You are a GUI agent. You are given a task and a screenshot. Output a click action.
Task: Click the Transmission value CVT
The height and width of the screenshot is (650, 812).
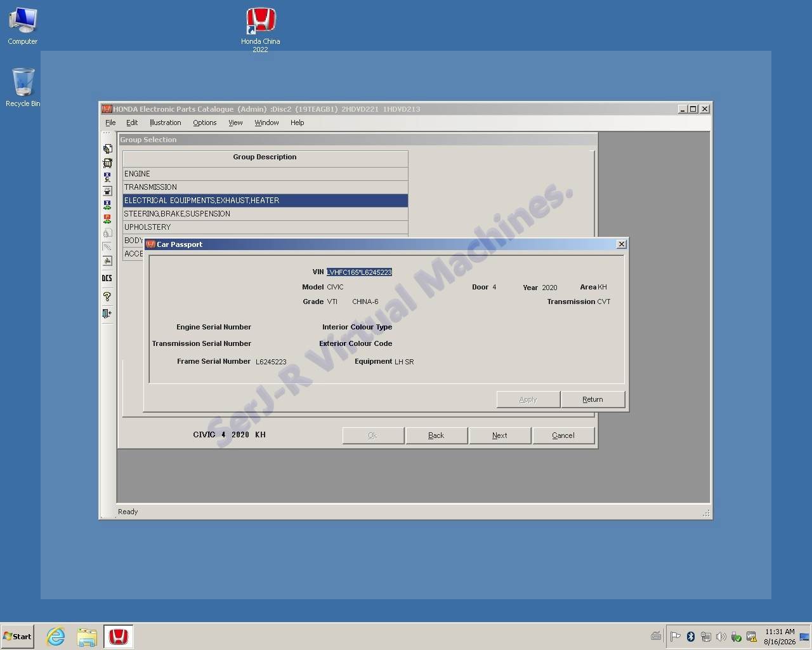click(604, 302)
